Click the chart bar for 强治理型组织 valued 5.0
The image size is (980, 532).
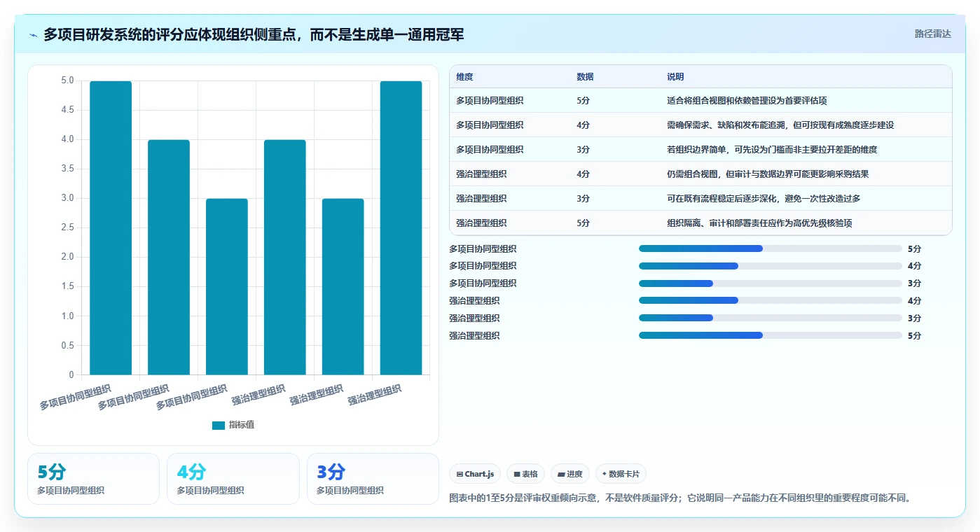click(x=401, y=228)
